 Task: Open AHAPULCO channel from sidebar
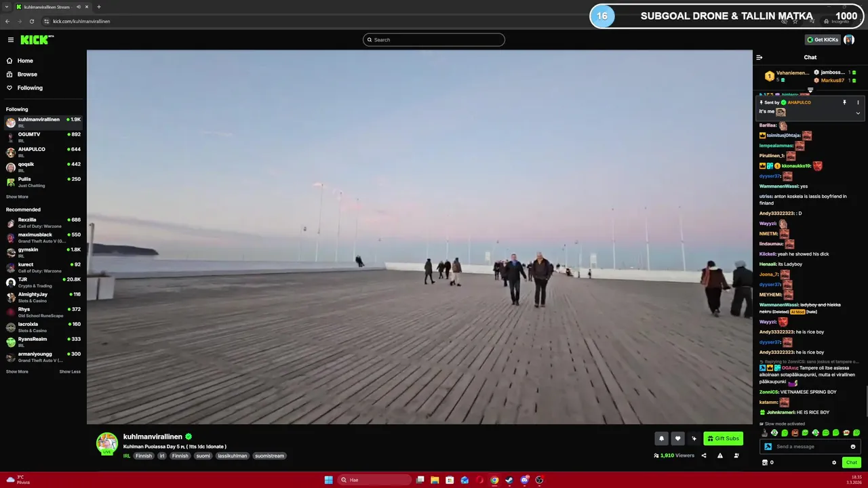click(43, 152)
